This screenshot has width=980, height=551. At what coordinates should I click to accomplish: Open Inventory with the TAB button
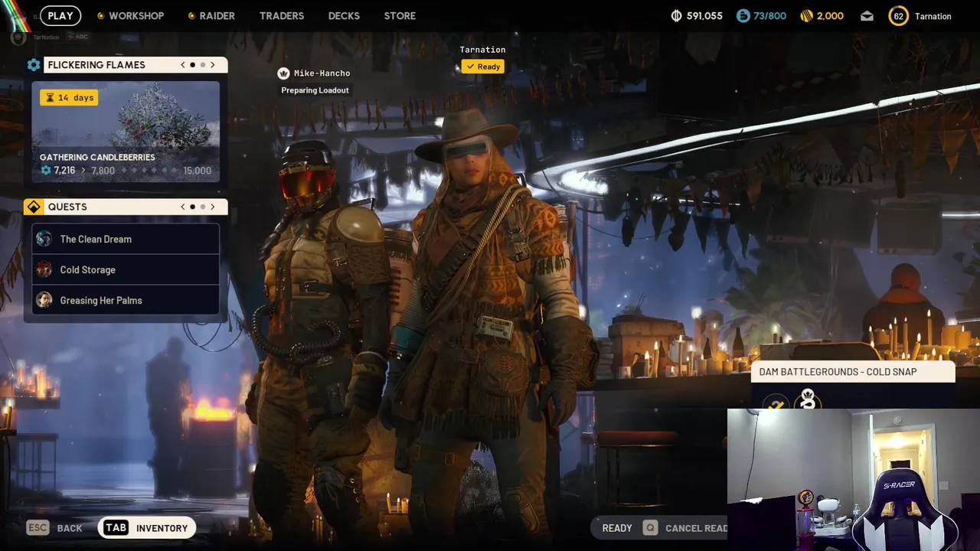click(x=146, y=528)
